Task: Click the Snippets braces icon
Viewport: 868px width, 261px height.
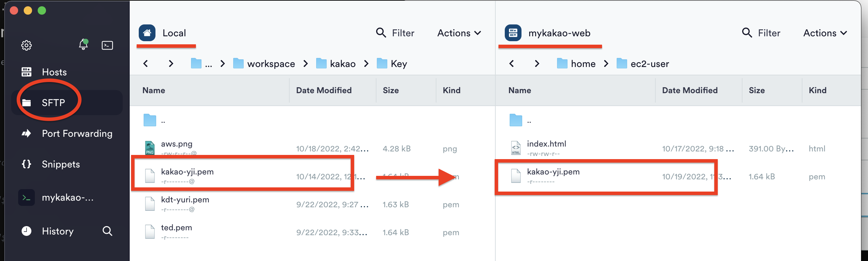Action: [x=26, y=164]
